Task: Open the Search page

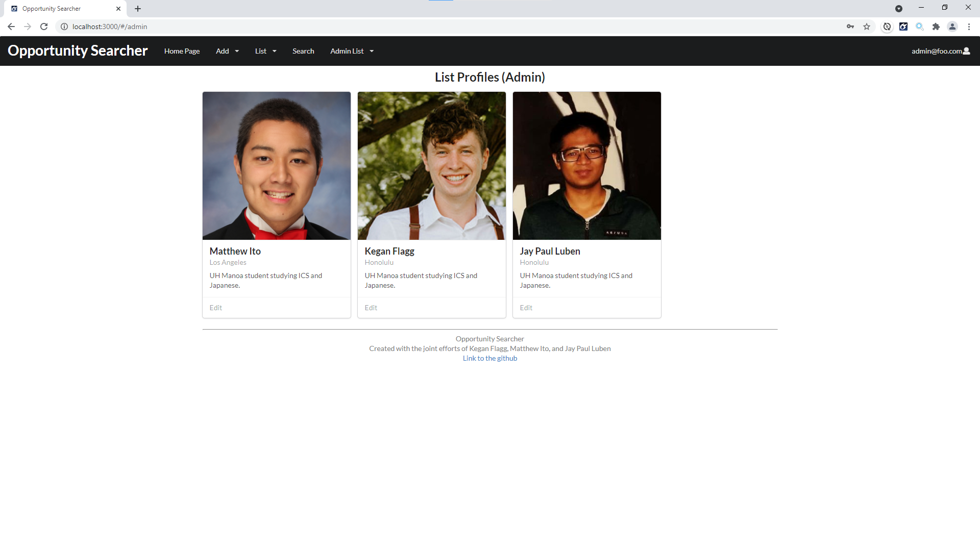Action: 303,51
